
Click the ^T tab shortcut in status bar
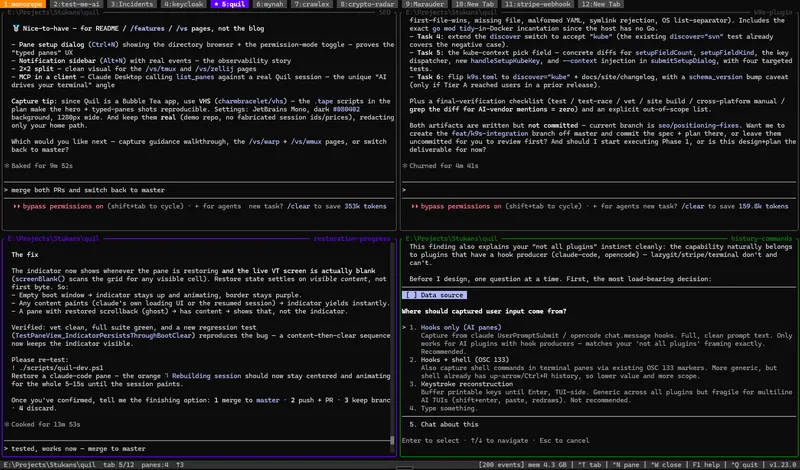tap(589, 465)
